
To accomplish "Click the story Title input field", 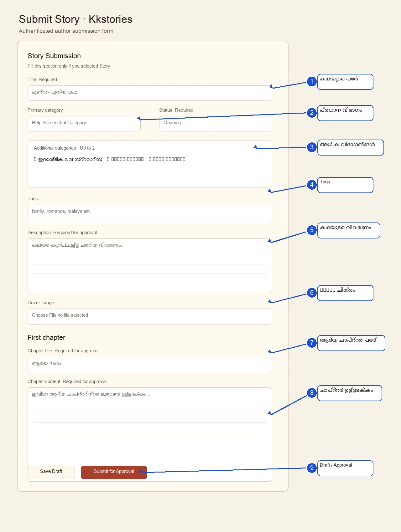I will click(x=150, y=93).
